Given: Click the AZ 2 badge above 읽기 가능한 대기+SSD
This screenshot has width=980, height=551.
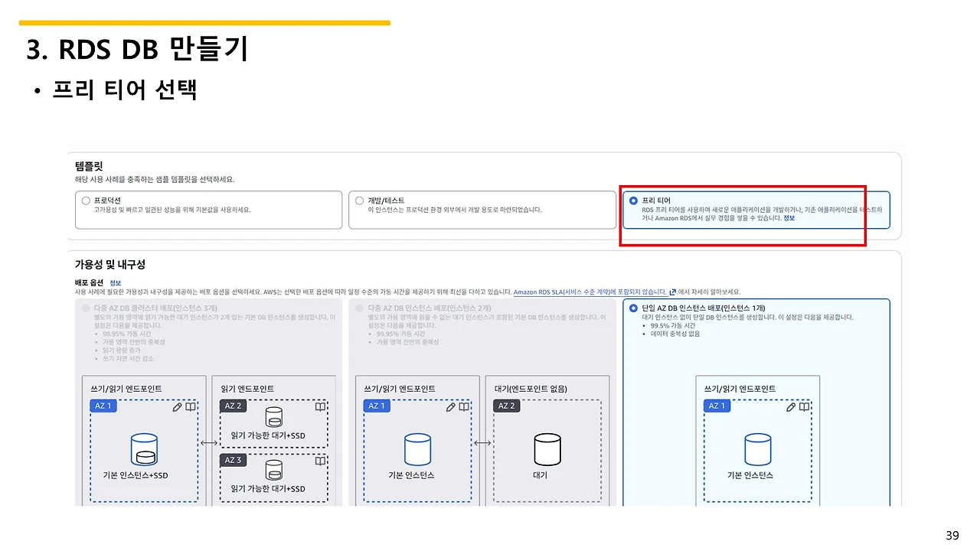Looking at the screenshot, I should [233, 406].
